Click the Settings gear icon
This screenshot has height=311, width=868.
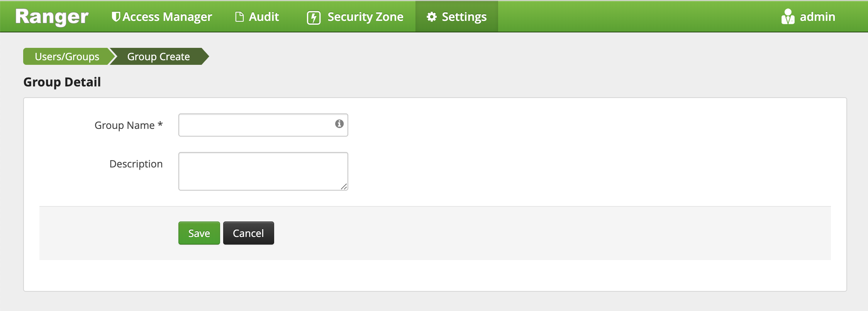pos(432,17)
